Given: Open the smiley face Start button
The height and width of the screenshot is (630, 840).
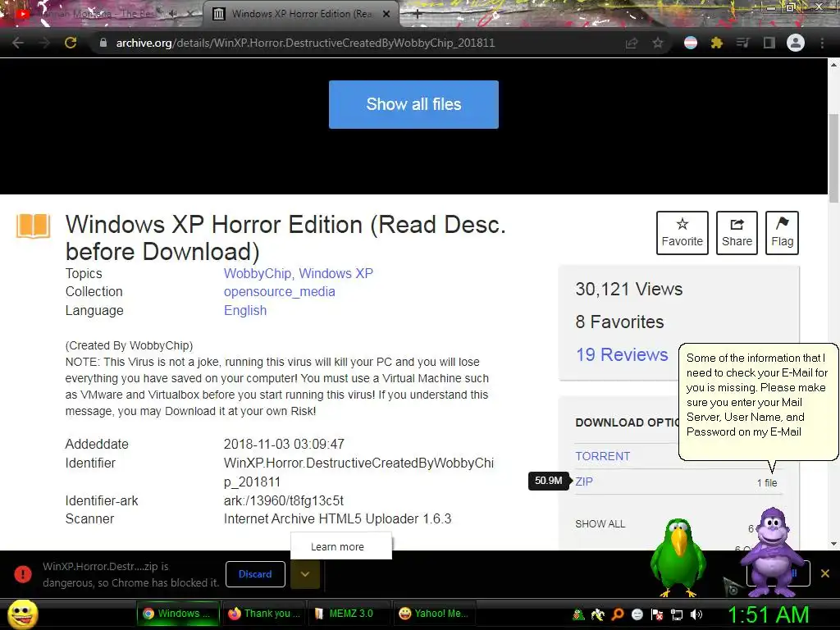Looking at the screenshot, I should point(22,614).
